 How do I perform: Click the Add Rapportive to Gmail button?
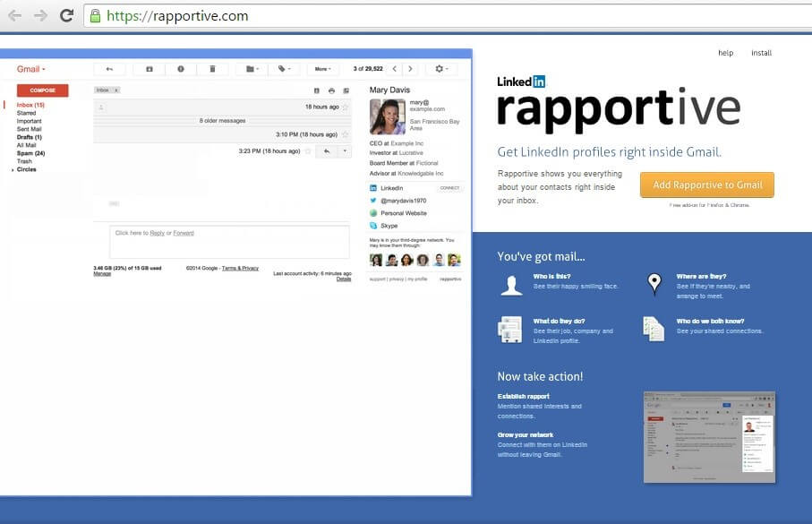coord(707,185)
